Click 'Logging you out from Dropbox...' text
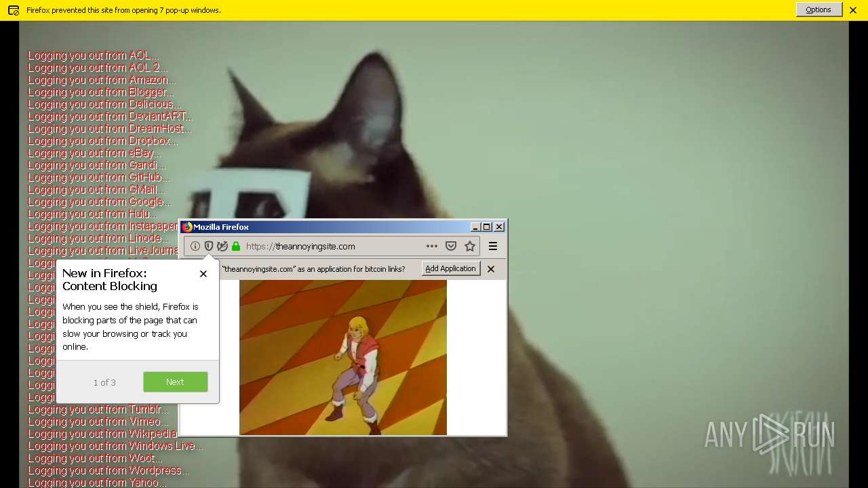 coord(103,141)
